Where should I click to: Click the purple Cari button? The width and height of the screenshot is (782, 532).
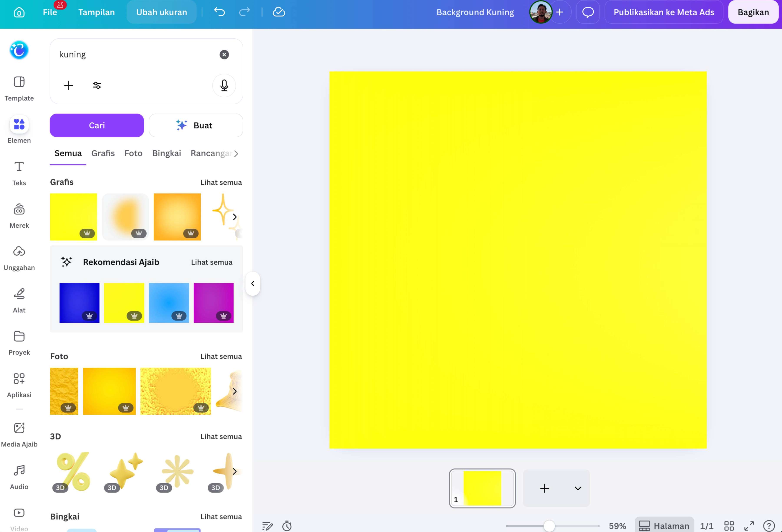click(x=97, y=126)
